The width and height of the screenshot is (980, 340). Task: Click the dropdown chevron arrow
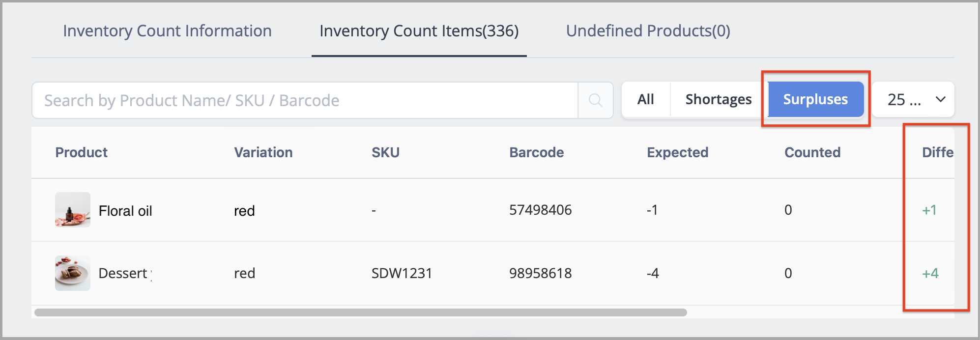click(940, 100)
